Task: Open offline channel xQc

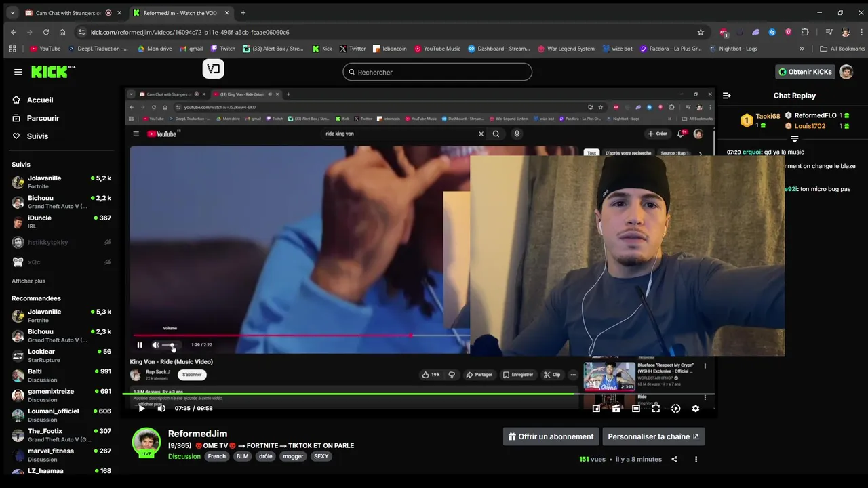Action: pyautogui.click(x=61, y=262)
